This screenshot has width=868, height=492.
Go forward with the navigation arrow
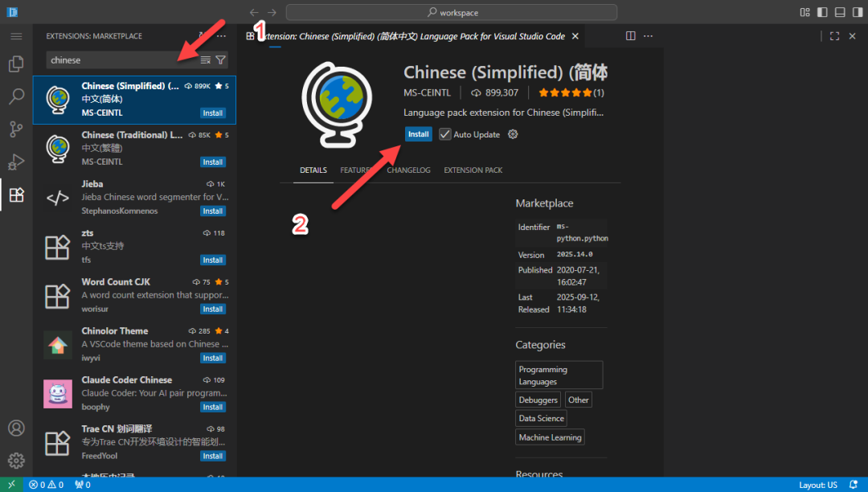pyautogui.click(x=272, y=12)
